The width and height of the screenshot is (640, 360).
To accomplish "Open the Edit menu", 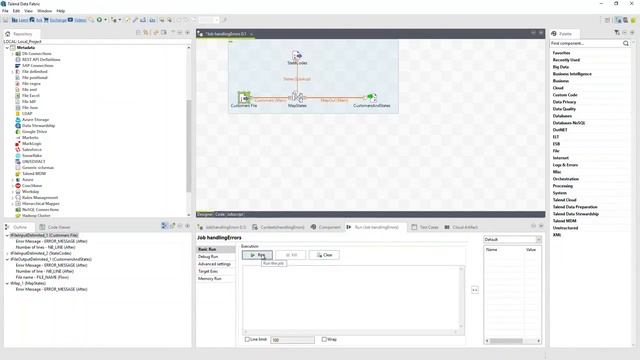I will click(16, 11).
